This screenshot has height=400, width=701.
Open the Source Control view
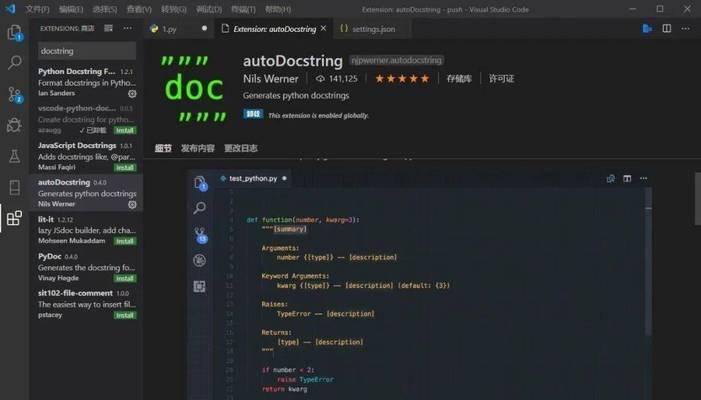pyautogui.click(x=15, y=95)
